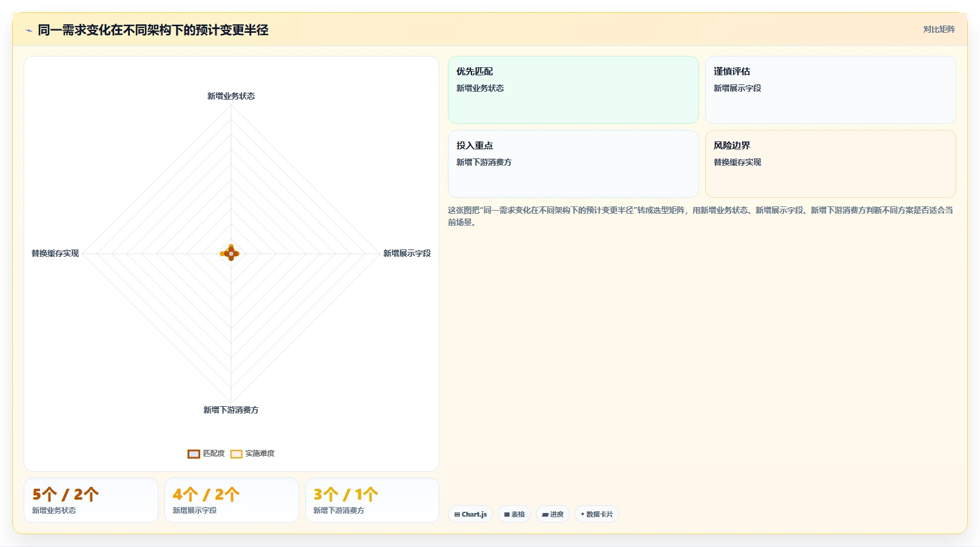Select the 3个 / 1个 stat card
Viewport: 980px width, 547px height.
click(372, 500)
